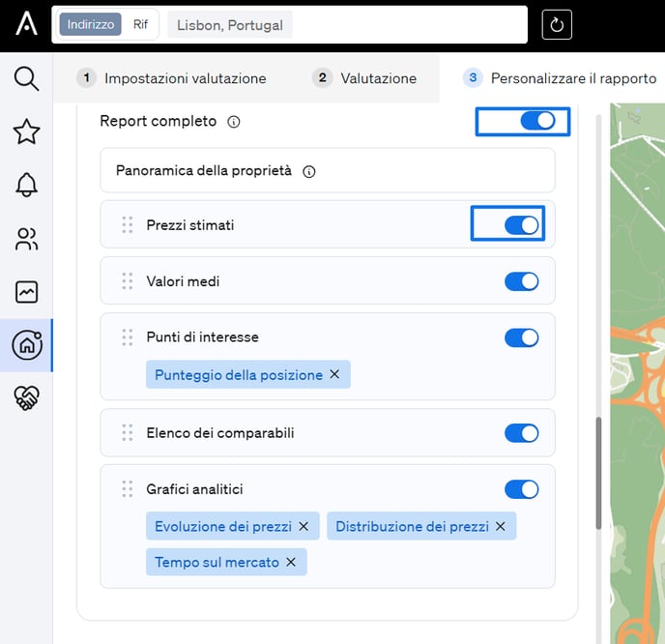
Task: Click the Lisbon, Portugal address field
Action: (x=230, y=25)
